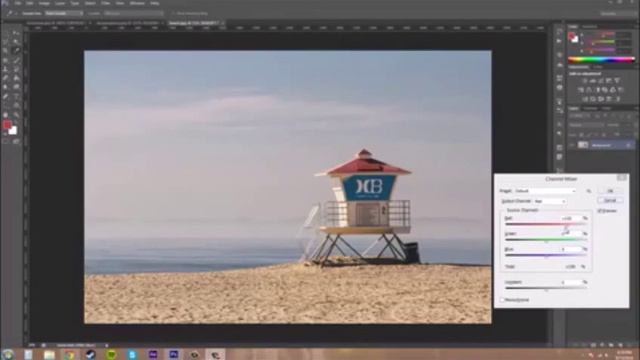
Task: Switch to the Styles tab
Action: point(598,67)
